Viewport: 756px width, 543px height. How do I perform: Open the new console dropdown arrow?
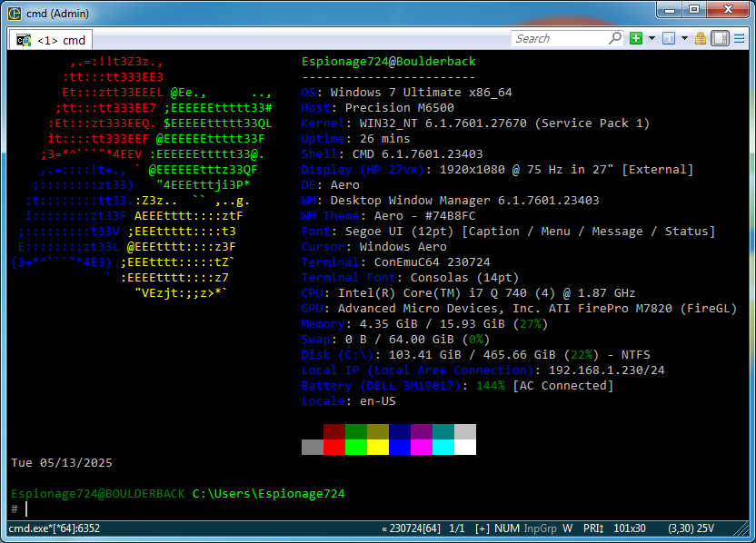(x=652, y=38)
